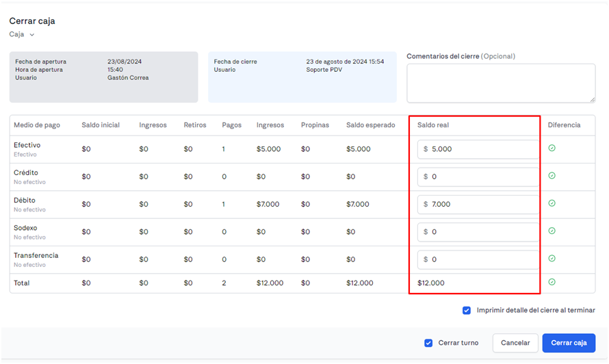This screenshot has width=609, height=364.
Task: Click the Propinas column header
Action: [315, 125]
